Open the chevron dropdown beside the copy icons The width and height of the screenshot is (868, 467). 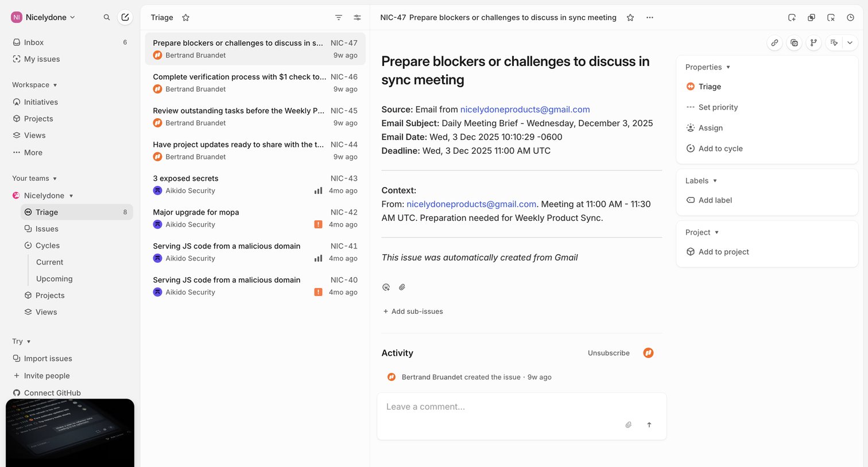[850, 42]
